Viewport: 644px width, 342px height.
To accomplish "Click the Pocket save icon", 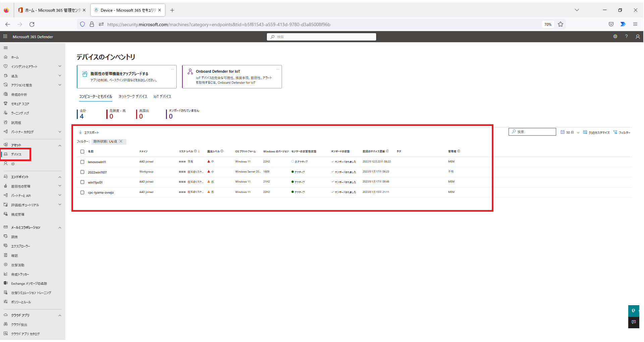I will point(611,24).
